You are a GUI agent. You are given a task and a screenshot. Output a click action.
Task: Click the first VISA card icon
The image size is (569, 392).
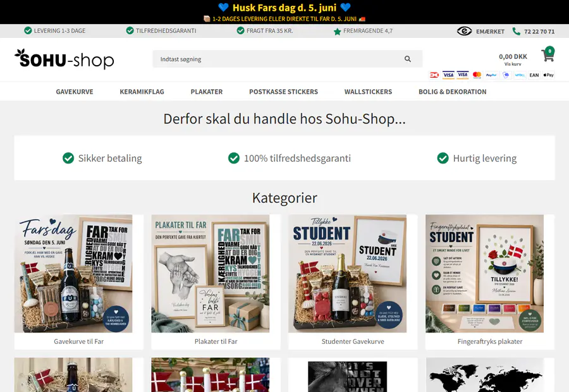click(x=448, y=75)
